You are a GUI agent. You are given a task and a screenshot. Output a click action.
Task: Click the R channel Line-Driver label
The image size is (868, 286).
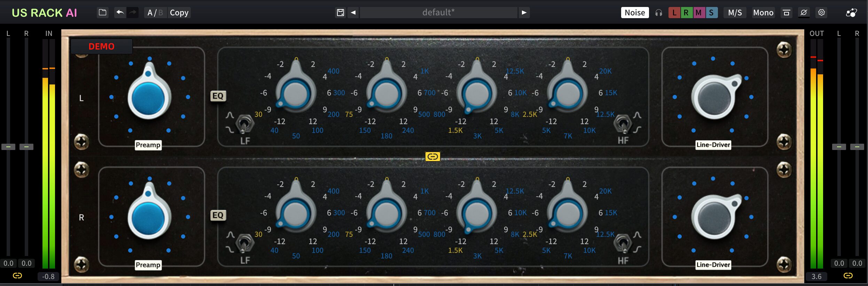[713, 265]
